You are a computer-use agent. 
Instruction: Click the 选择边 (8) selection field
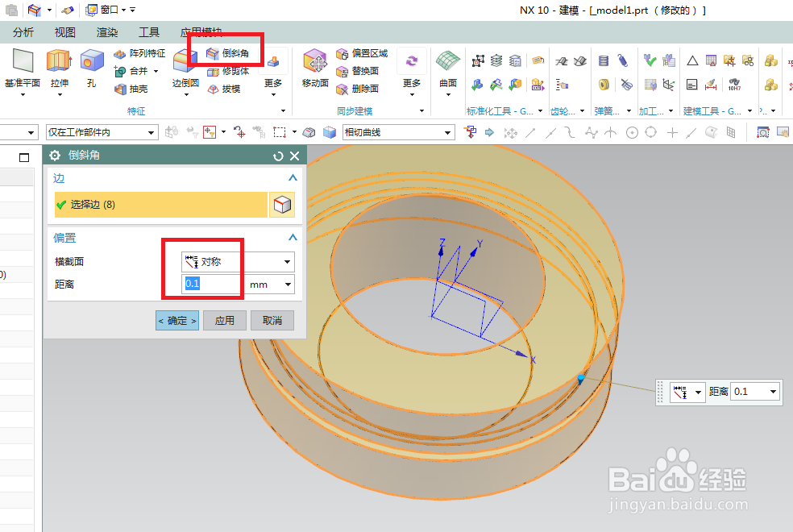point(161,205)
